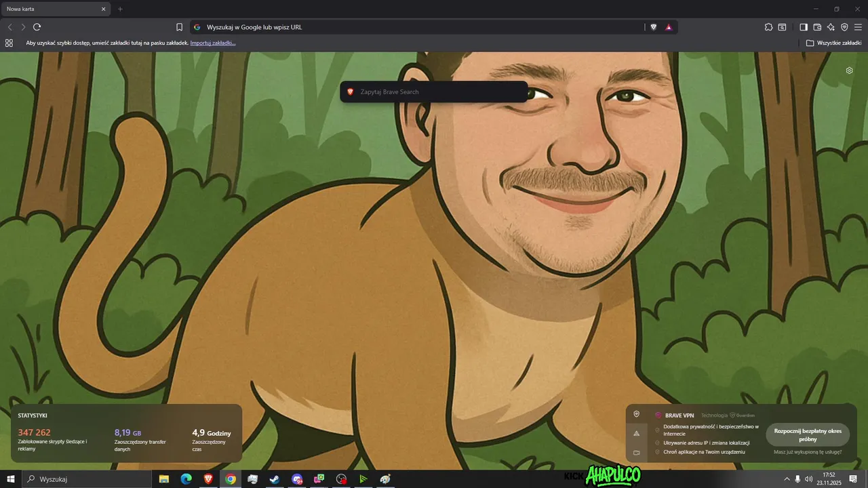Bookmark this page via bookmark icon
The height and width of the screenshot is (488, 868).
coord(179,27)
